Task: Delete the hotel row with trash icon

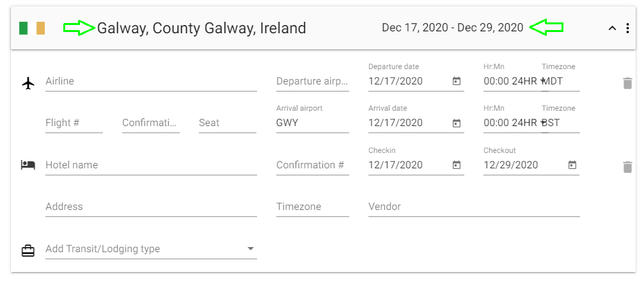Action: [x=627, y=167]
